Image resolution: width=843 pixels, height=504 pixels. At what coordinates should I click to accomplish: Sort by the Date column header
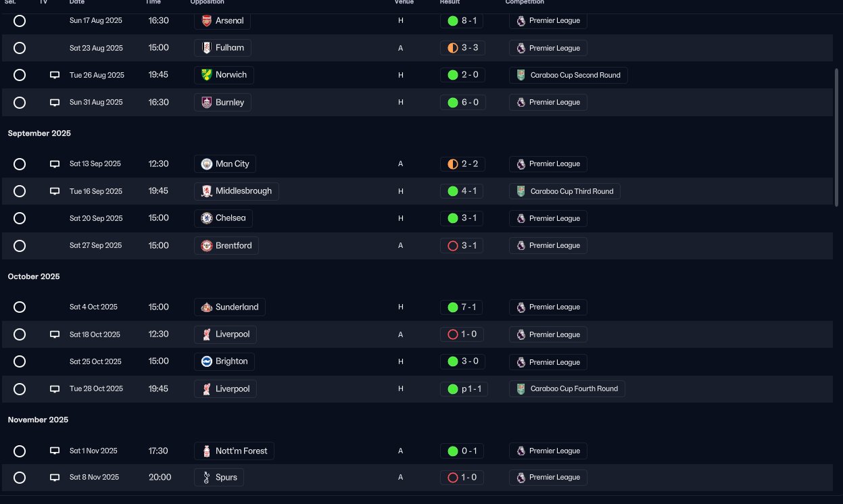[x=77, y=3]
